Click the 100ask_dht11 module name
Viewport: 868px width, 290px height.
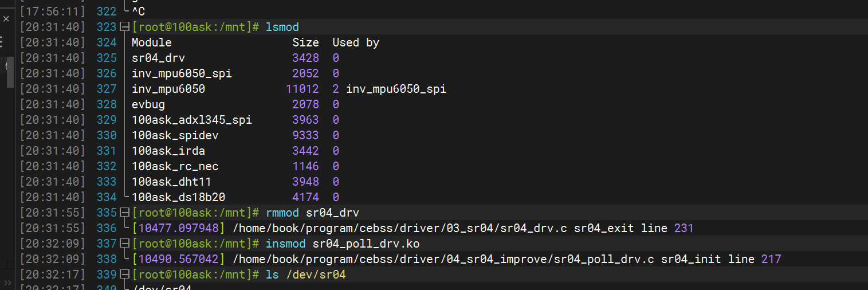172,182
